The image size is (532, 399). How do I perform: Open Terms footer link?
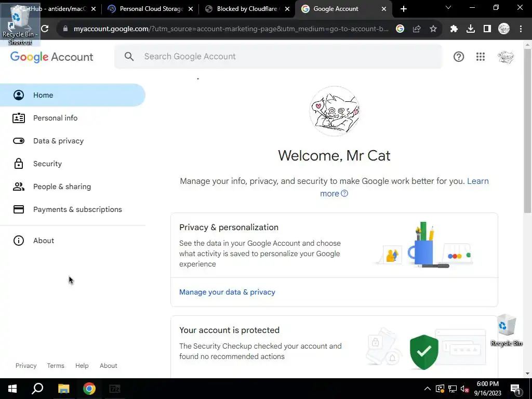(56, 366)
